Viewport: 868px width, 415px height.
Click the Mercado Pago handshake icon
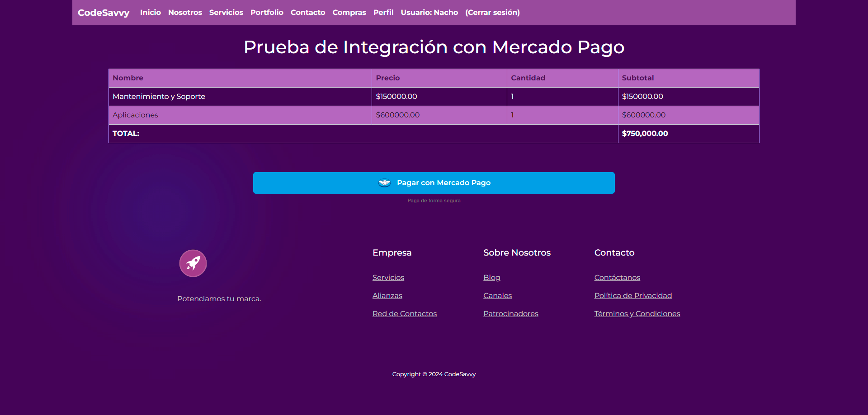point(384,183)
